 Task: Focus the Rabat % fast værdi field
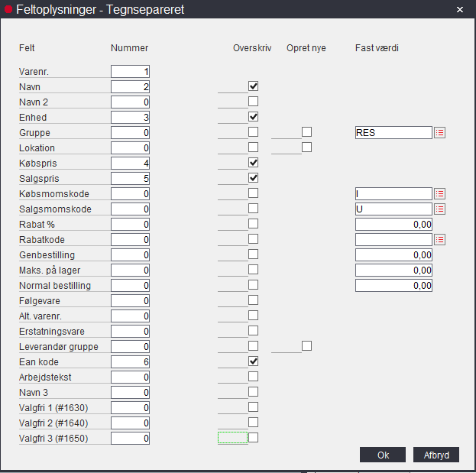tap(393, 224)
